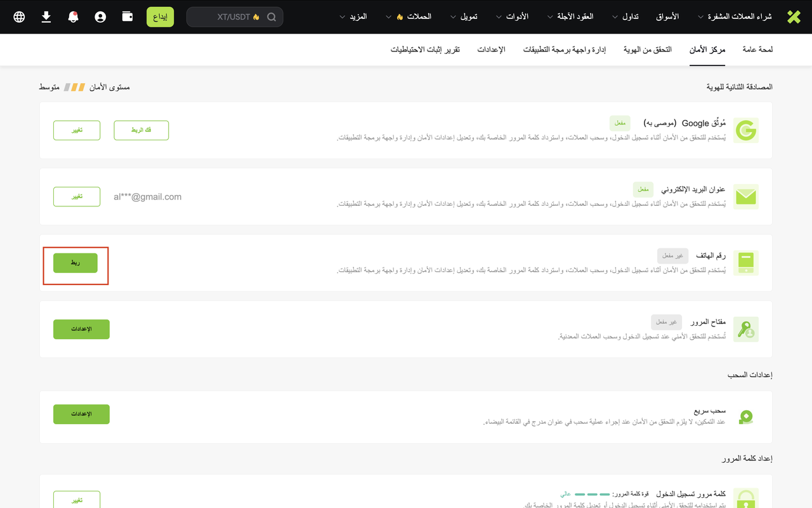Screen dimensions: 812x508
Task: Open the تمويل dropdown menu
Action: (x=463, y=17)
